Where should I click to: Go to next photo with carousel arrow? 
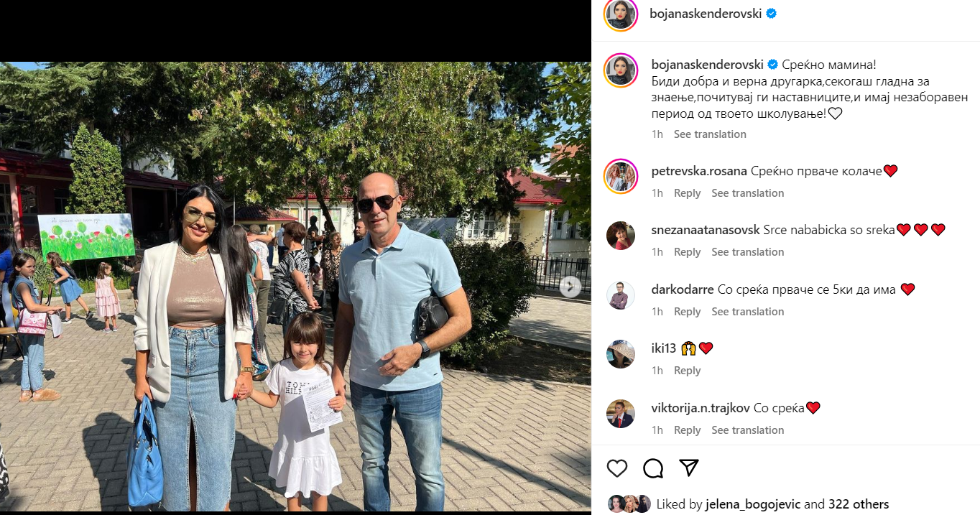pyautogui.click(x=570, y=287)
